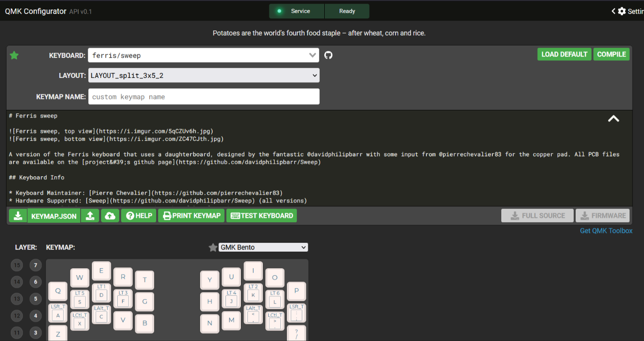Open Test Keyboard mode

coord(262,216)
